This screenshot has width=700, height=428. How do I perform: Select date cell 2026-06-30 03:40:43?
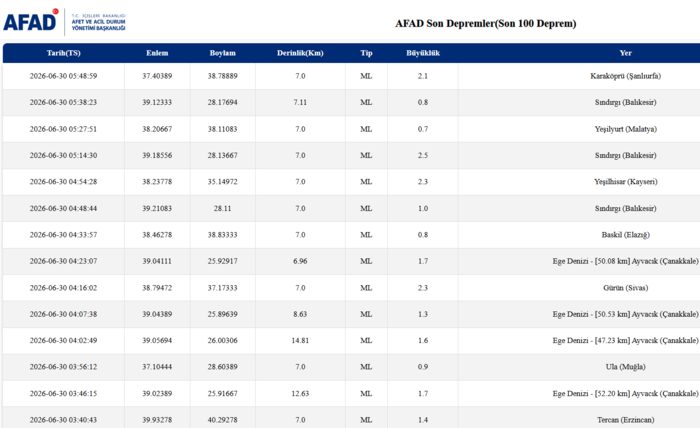pos(63,420)
